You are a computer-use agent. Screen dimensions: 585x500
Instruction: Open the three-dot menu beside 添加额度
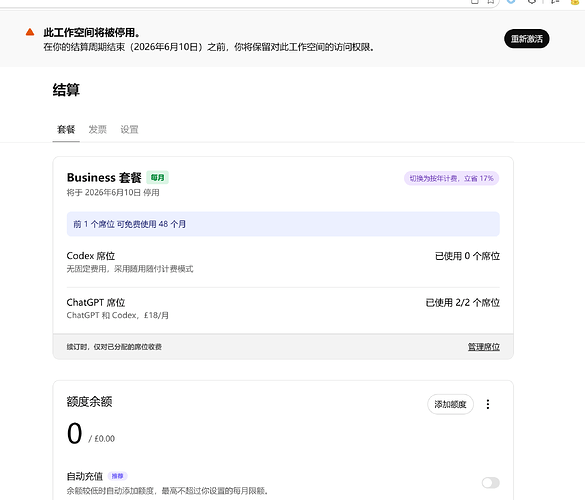tap(488, 404)
